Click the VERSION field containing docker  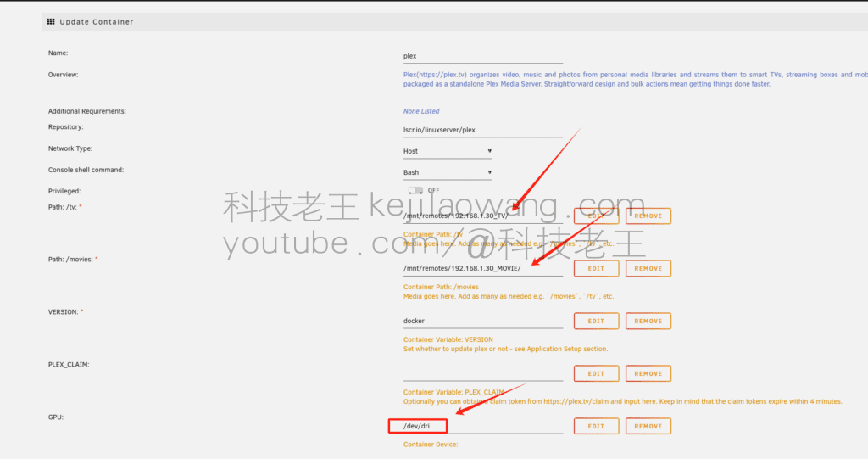tap(482, 321)
